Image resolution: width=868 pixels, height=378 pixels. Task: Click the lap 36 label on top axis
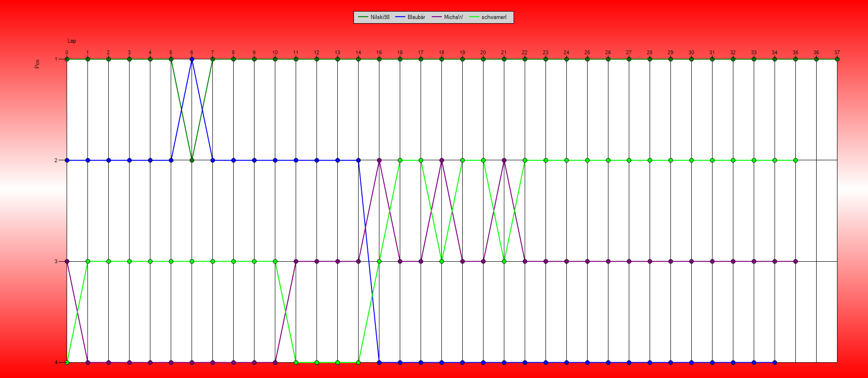816,52
